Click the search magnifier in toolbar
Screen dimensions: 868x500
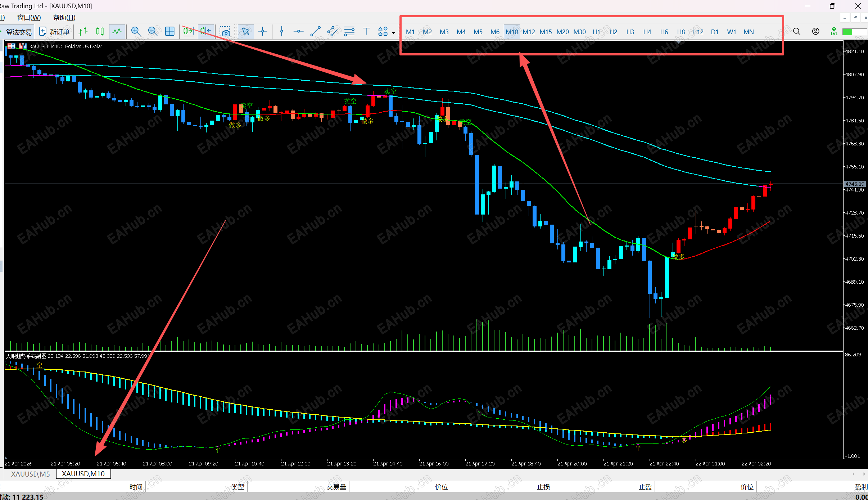[797, 32]
